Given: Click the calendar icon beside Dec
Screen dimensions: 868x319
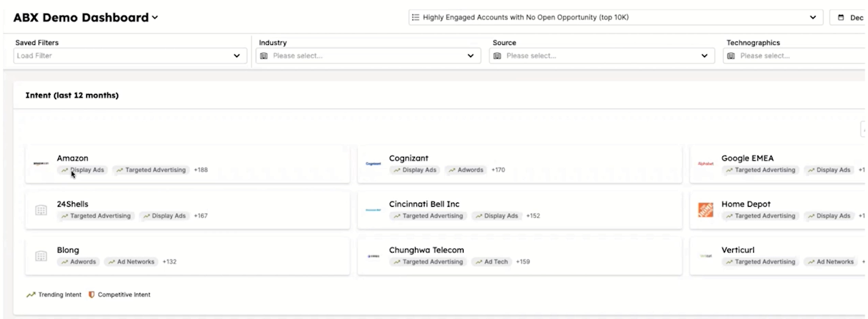Looking at the screenshot, I should (x=841, y=18).
